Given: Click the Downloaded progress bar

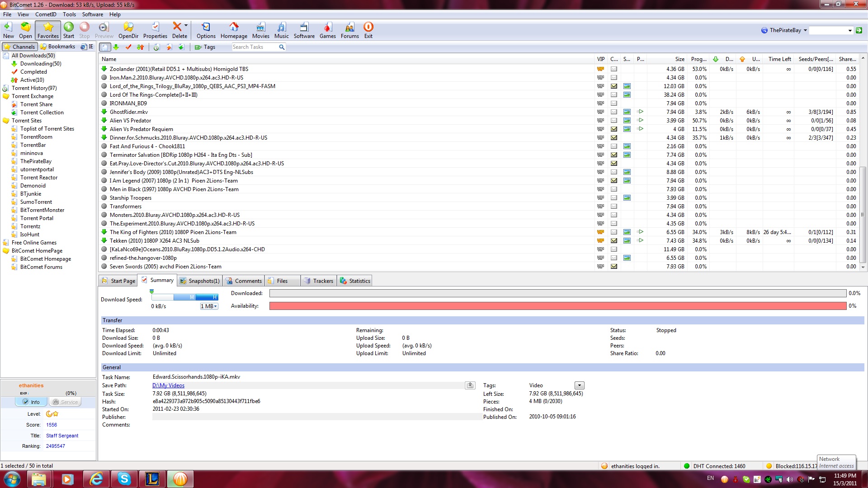Looking at the screenshot, I should pos(557,293).
